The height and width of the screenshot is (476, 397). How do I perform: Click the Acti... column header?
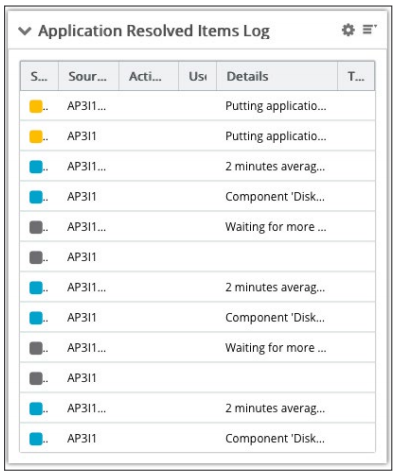(148, 76)
